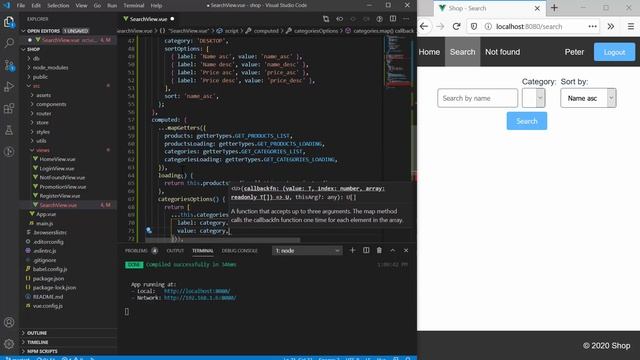Screen dimensions: 640x360
Task: Open the Network URL in terminal
Action: 200,298
